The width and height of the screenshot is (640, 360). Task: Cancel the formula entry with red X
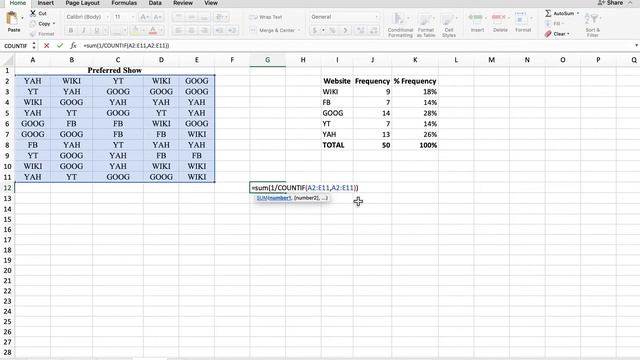[47, 46]
